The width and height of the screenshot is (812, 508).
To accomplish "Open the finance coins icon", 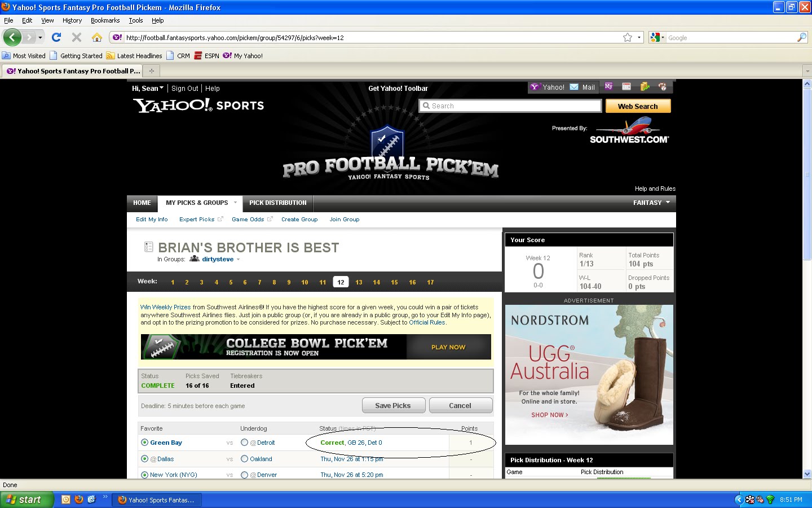I will coord(645,86).
